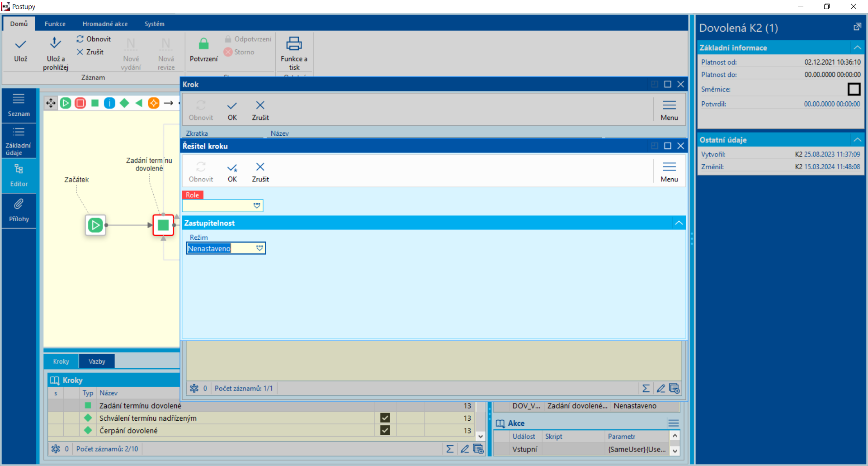Collapse the Ostatní údaje section
This screenshot has height=466, width=868.
[x=857, y=140]
